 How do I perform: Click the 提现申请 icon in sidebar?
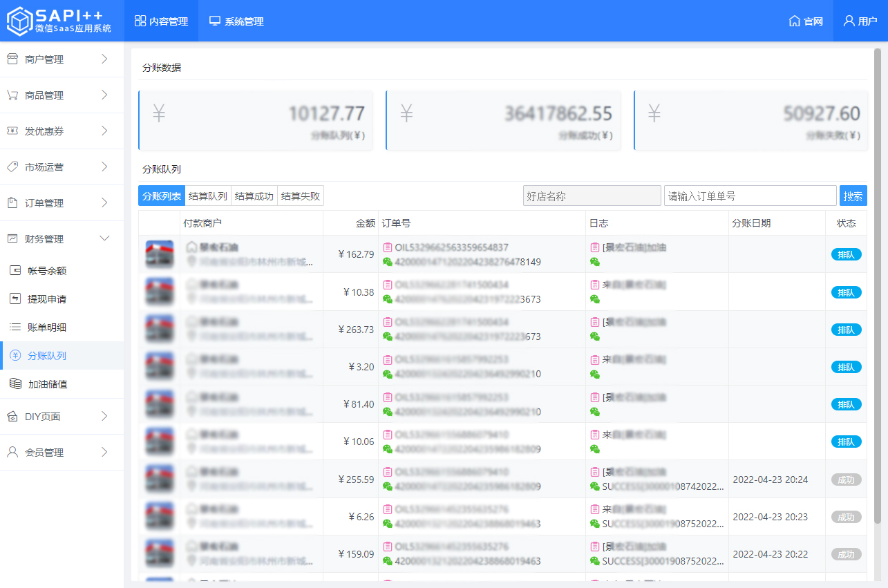[x=15, y=299]
